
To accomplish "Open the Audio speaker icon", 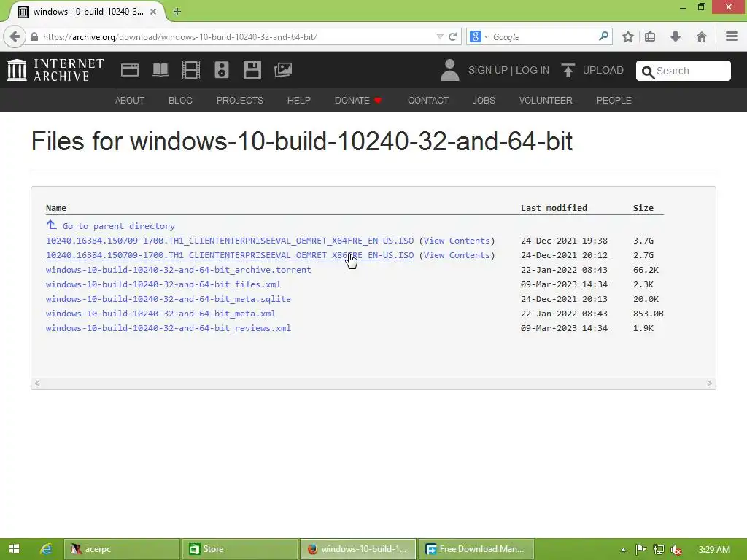I will 222,70.
